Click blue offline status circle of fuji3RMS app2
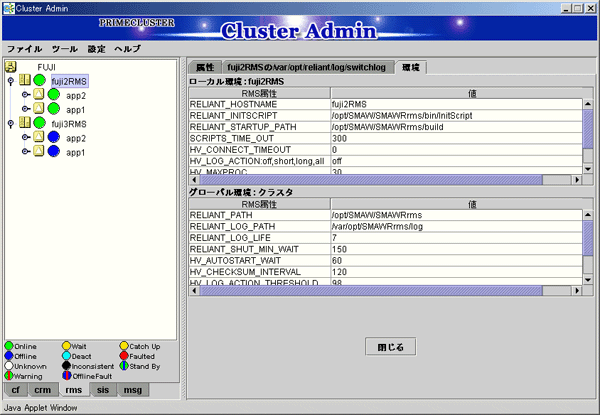The height and width of the screenshot is (415, 600). [53, 138]
